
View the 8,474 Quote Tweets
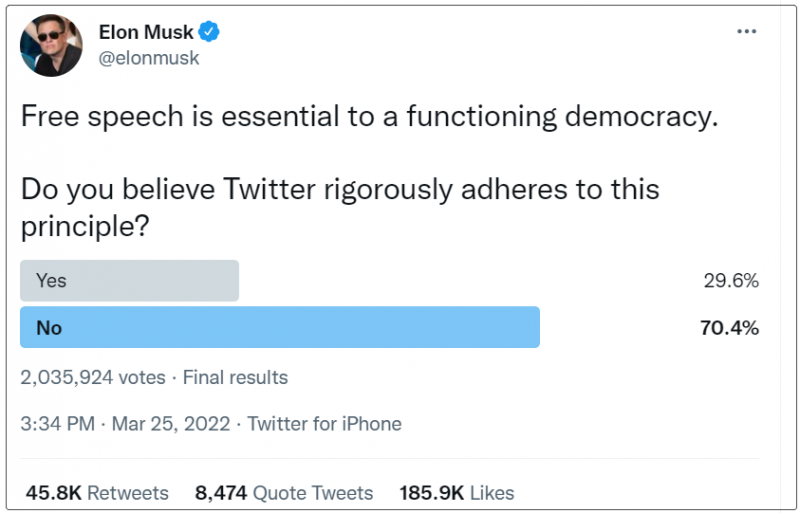pos(284,493)
